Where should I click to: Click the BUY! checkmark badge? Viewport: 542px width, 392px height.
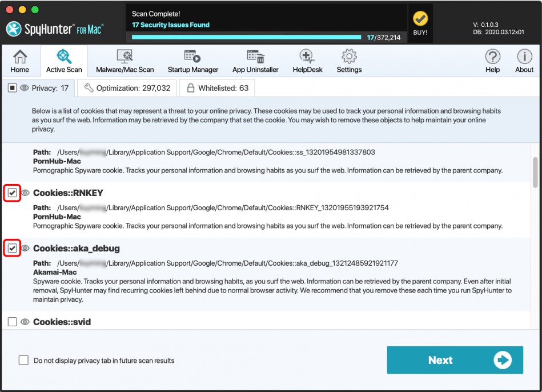[x=420, y=22]
